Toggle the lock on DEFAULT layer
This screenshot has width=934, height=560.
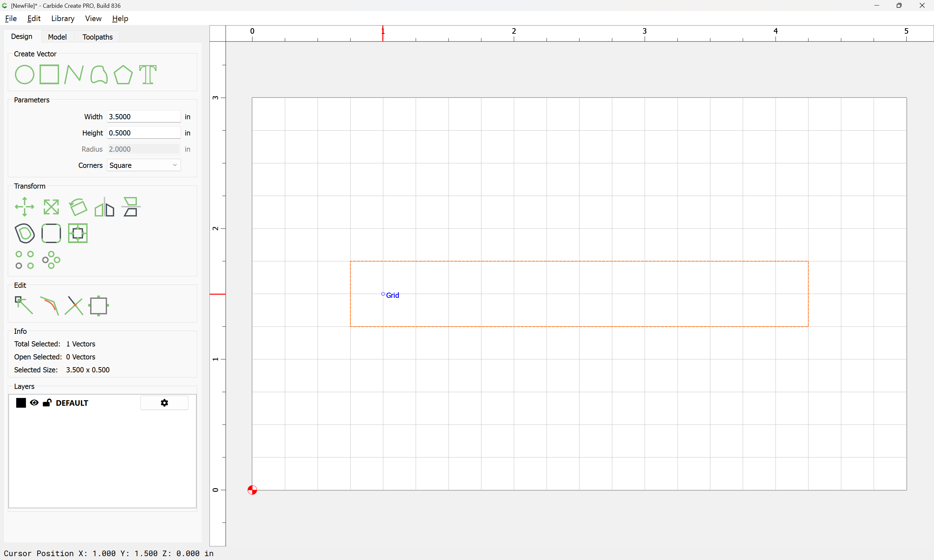tap(47, 402)
